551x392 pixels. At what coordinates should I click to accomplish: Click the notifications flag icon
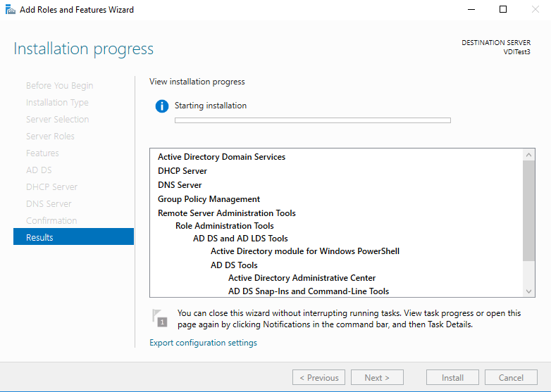161,318
